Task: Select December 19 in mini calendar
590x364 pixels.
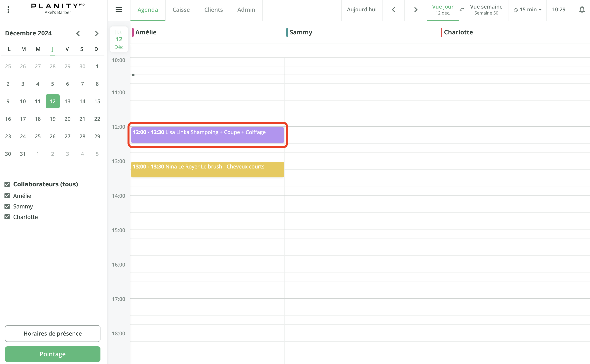Action: [53, 119]
